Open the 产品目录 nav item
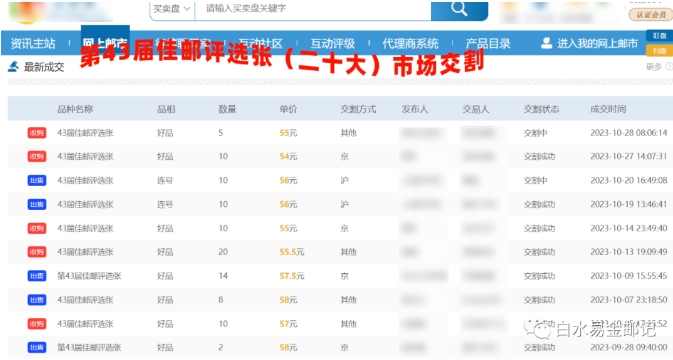 488,43
